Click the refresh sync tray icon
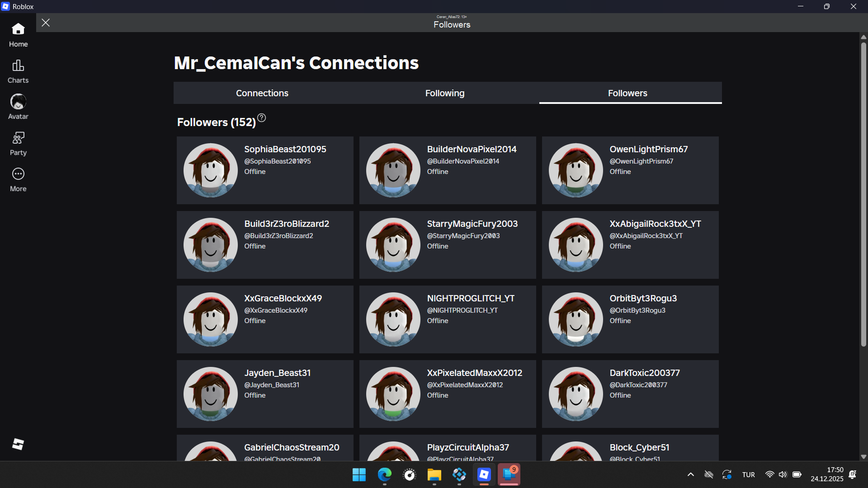Viewport: 868px width, 488px height. point(727,474)
